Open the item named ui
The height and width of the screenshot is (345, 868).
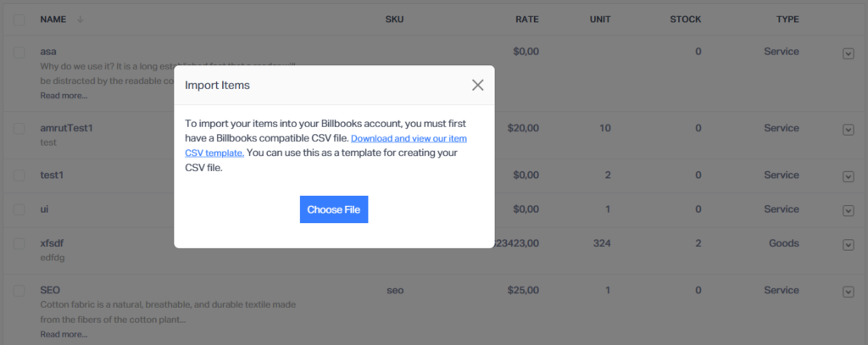click(x=44, y=209)
